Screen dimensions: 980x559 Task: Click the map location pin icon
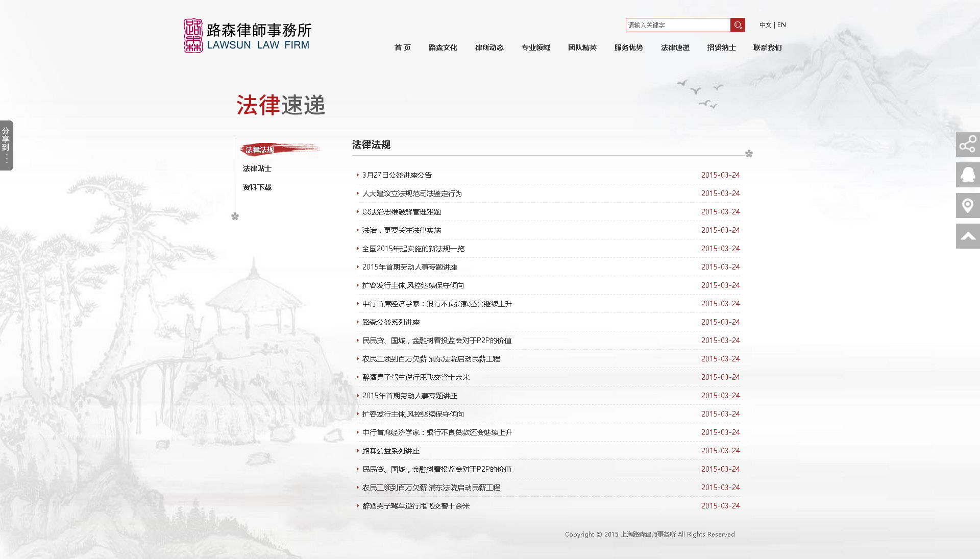[967, 206]
